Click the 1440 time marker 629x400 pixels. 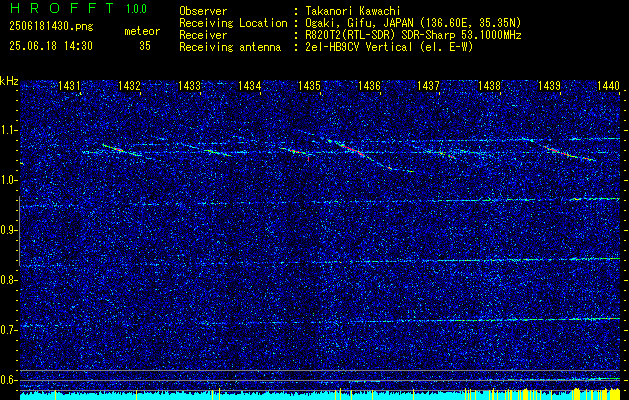(x=609, y=85)
